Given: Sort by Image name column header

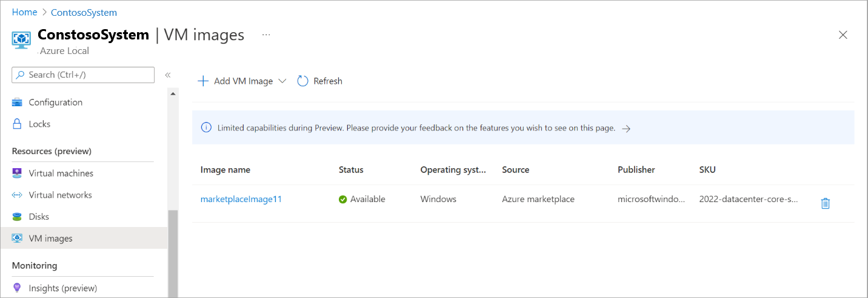Looking at the screenshot, I should 225,170.
